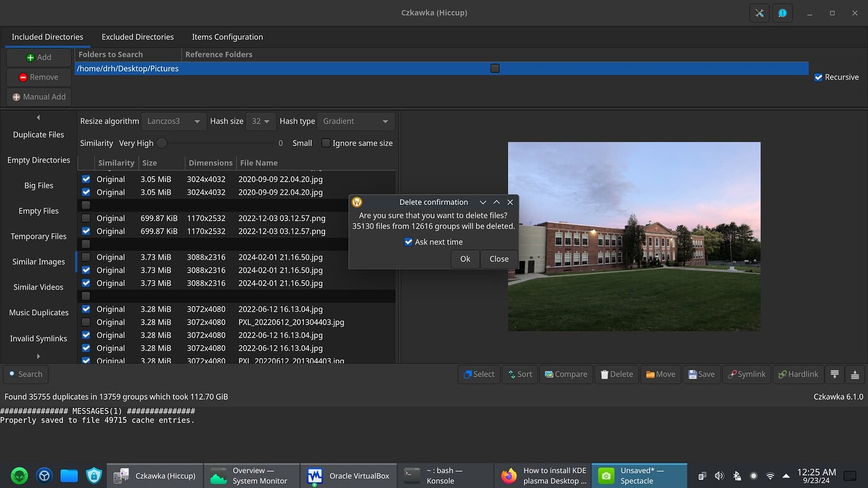Adjust the Similarity slider from Very High

click(162, 143)
